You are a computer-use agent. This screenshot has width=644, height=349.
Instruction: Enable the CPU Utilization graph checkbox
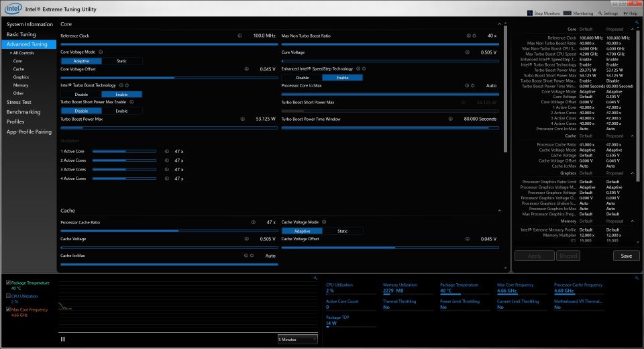[8, 295]
